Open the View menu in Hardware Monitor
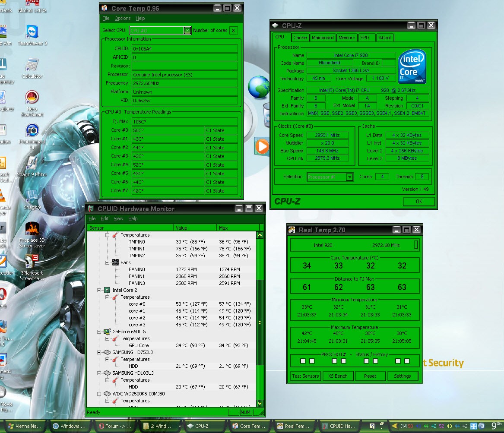 118,218
